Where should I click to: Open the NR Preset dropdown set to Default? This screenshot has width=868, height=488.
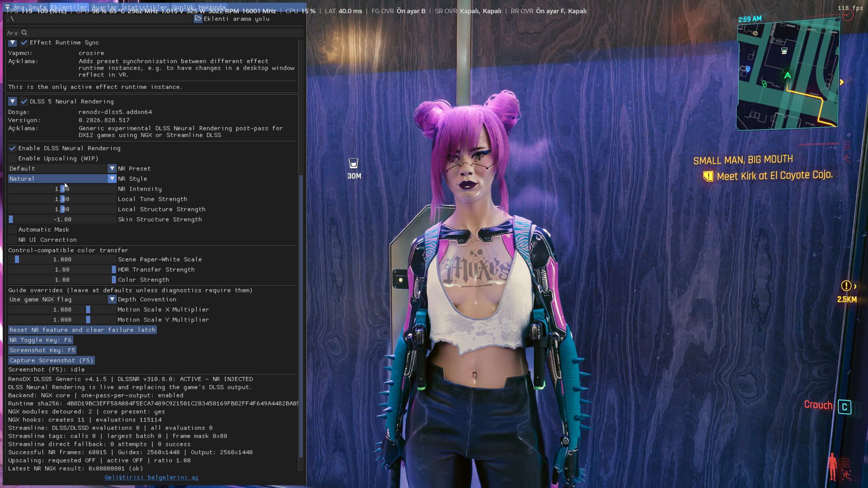click(x=62, y=169)
